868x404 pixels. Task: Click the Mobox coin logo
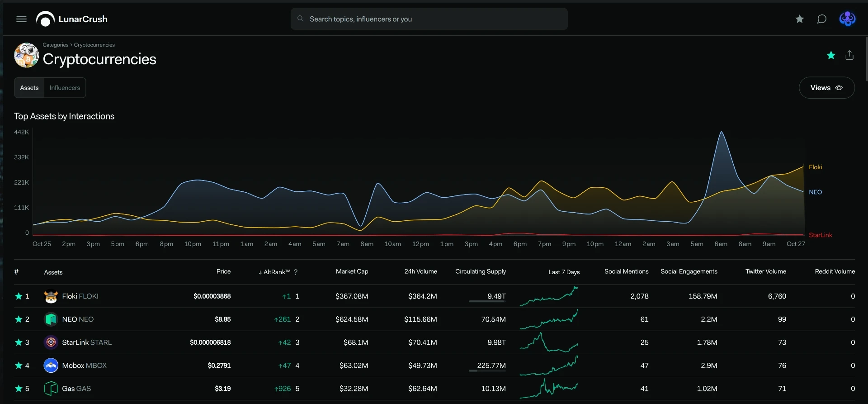point(51,365)
